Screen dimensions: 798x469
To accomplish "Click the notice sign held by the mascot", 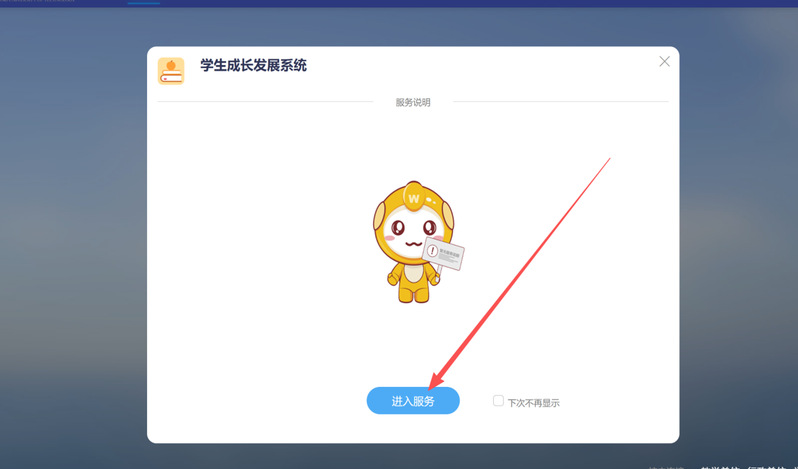I will pos(443,252).
